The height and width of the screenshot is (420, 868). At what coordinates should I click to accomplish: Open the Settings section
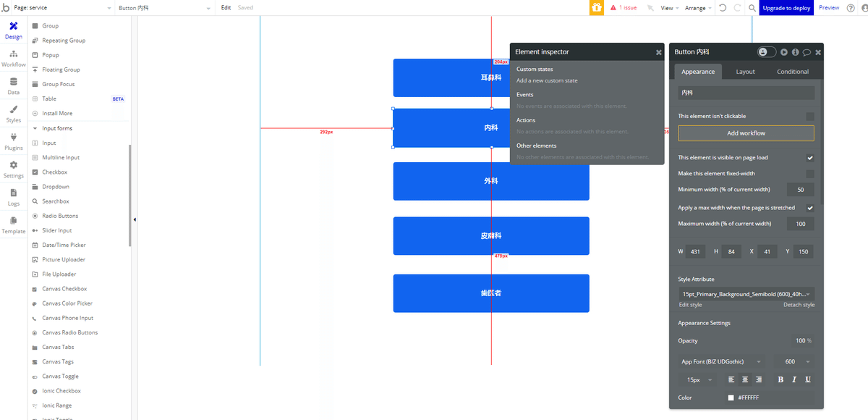click(13, 169)
